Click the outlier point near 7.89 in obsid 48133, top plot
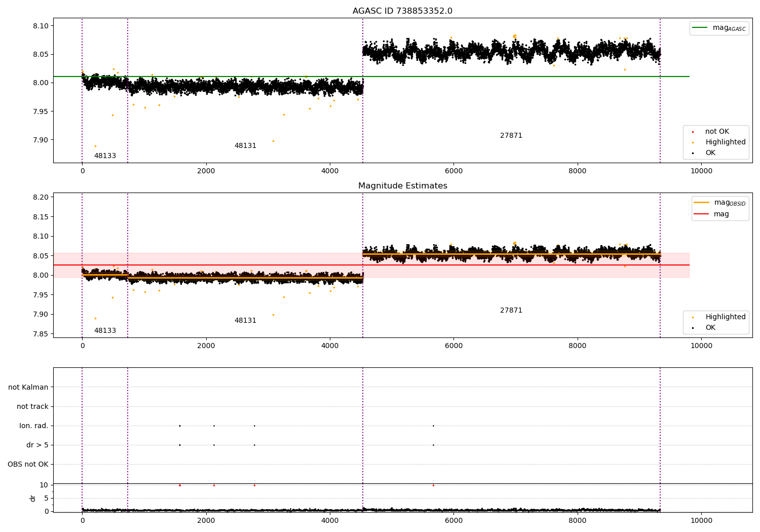The height and width of the screenshot is (532, 760). click(95, 146)
